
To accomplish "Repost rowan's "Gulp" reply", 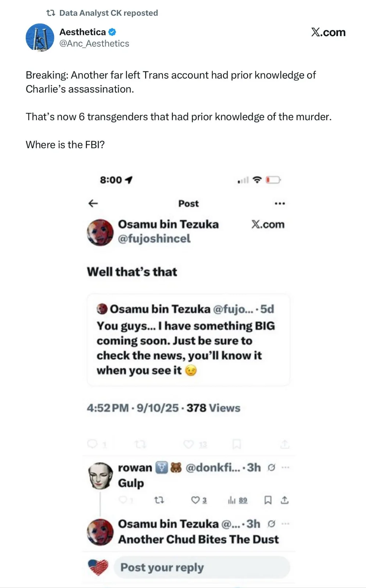I will pyautogui.click(x=159, y=500).
